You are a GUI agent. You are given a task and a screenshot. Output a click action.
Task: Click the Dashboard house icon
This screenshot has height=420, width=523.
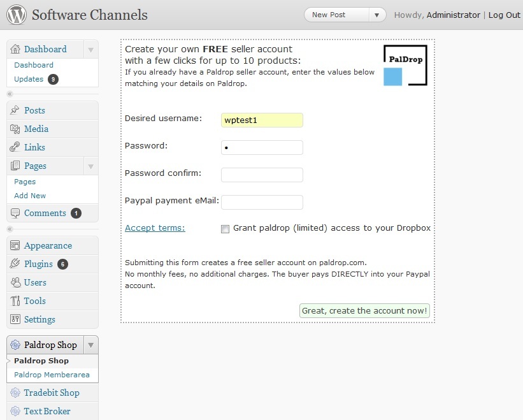(x=15, y=49)
